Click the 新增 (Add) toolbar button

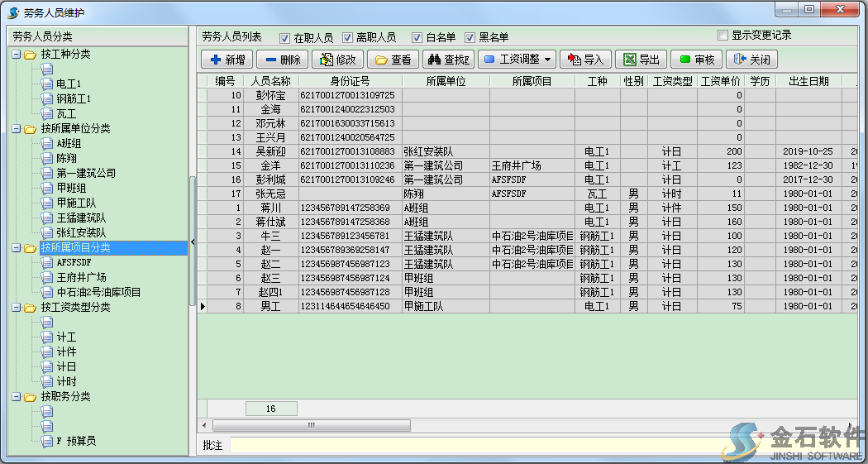point(227,60)
